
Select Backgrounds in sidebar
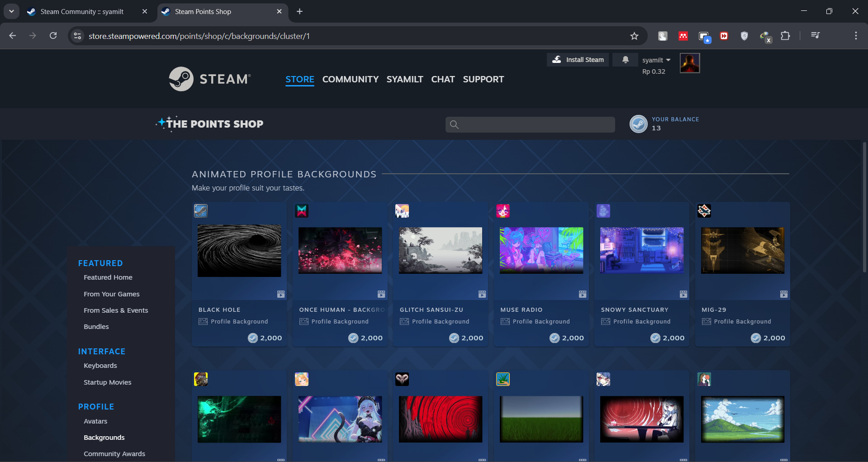[x=104, y=438]
